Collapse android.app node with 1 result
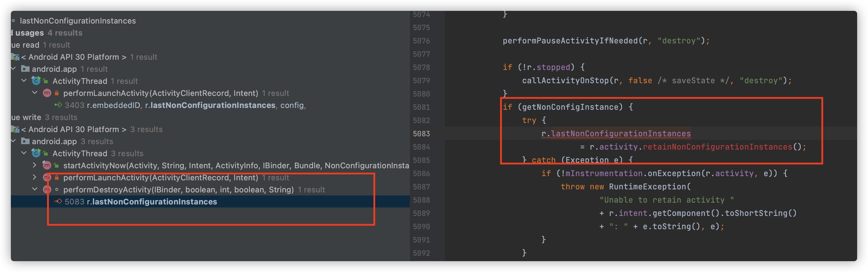The height and width of the screenshot is (272, 868). pos(14,69)
